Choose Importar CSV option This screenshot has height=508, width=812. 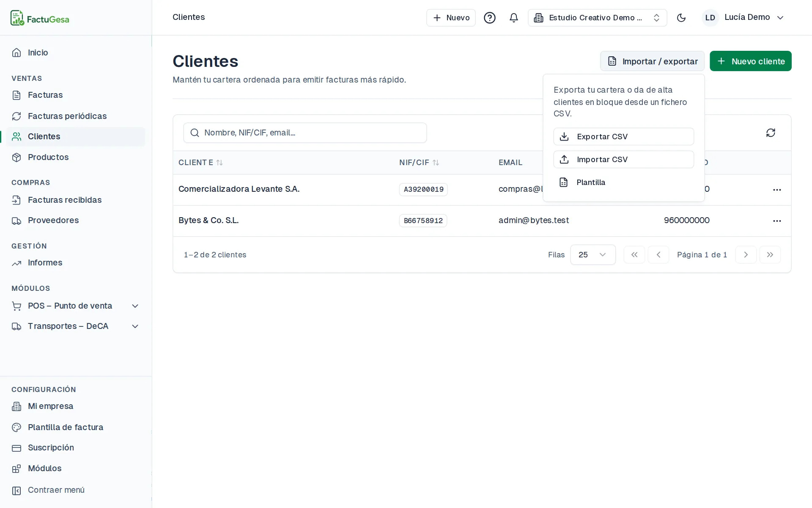(x=623, y=159)
